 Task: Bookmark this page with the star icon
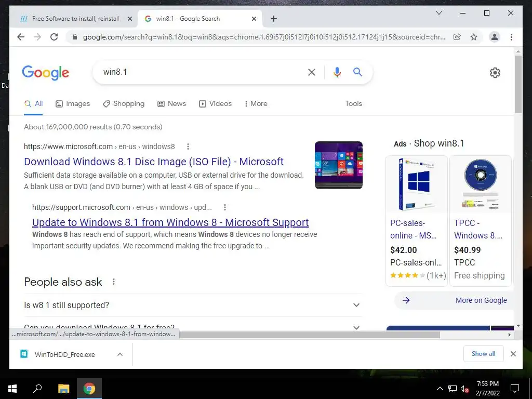coord(474,37)
